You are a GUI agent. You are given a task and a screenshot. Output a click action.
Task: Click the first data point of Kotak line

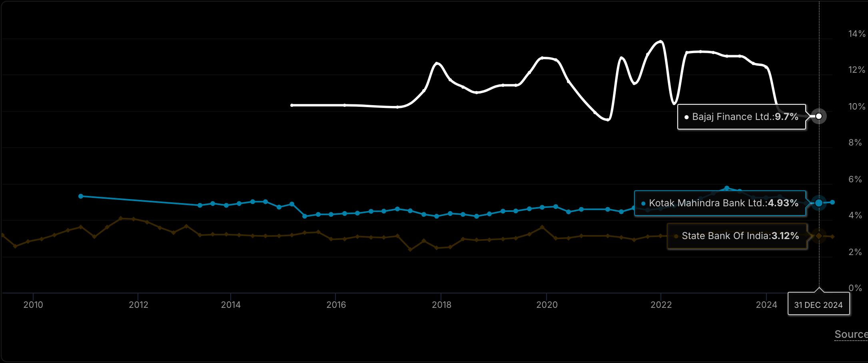pos(81,196)
